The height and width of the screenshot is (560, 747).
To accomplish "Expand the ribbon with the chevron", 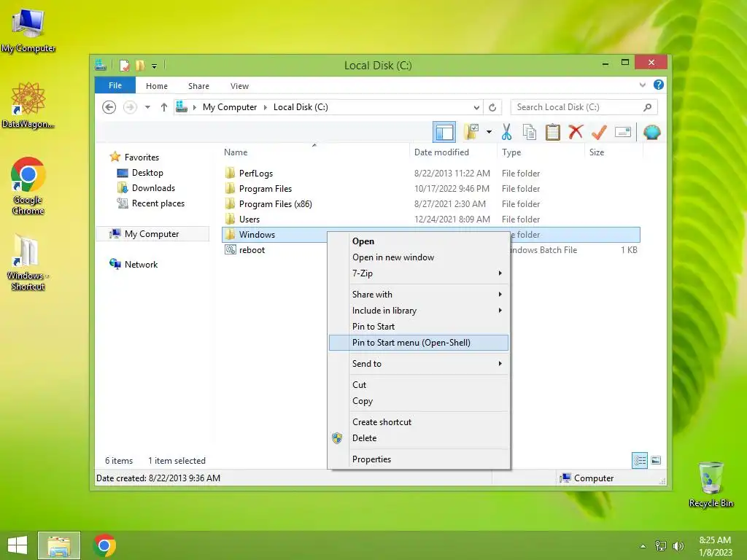I will tap(642, 85).
